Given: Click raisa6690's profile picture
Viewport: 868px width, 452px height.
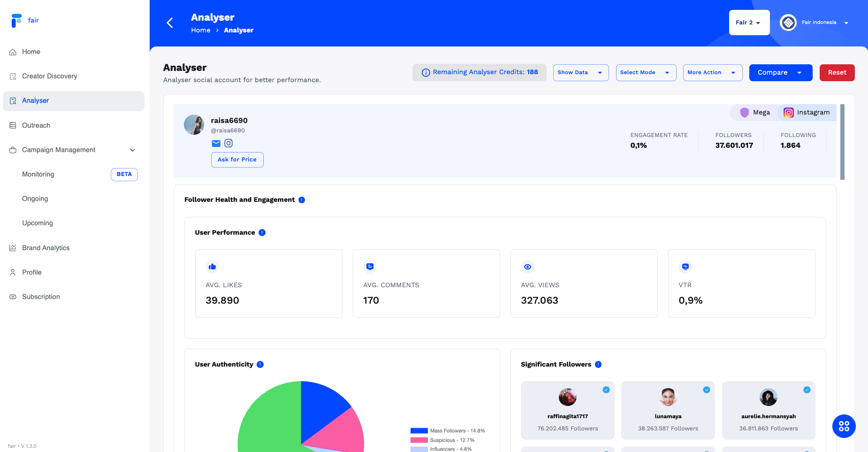Looking at the screenshot, I should point(194,124).
